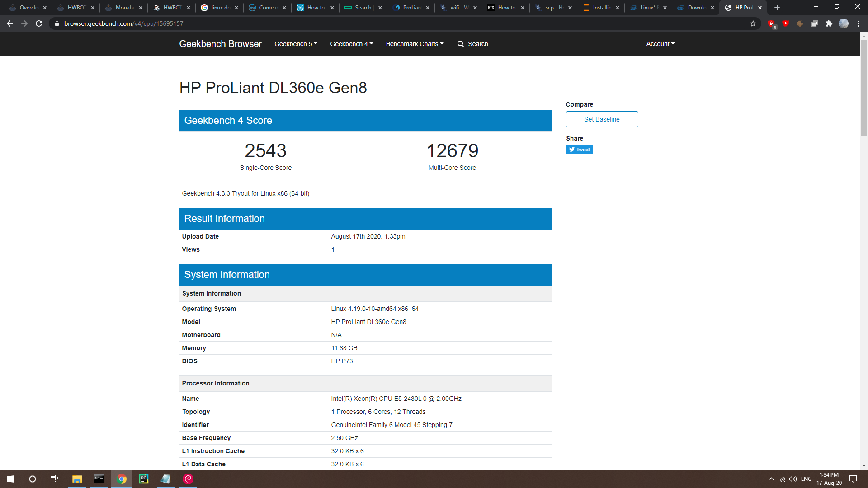Open the terminal app on the taskbar
Viewport: 868px width, 488px height.
click(99, 479)
